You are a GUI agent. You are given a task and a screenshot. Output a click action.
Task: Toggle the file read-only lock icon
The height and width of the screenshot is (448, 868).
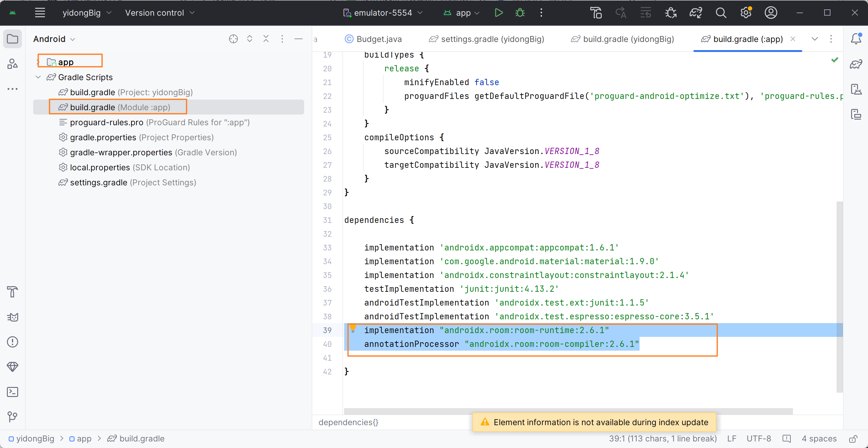pos(853,439)
